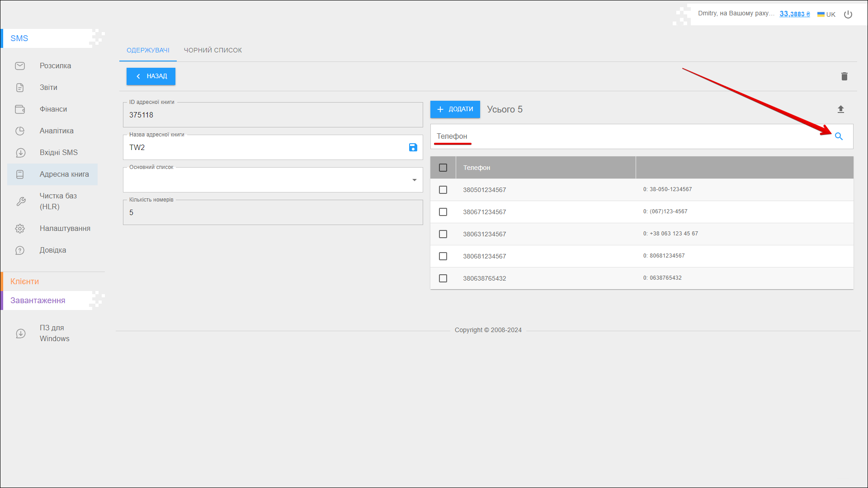This screenshot has width=868, height=488.
Task: Toggle select-all checkbox in table header
Action: click(x=443, y=168)
